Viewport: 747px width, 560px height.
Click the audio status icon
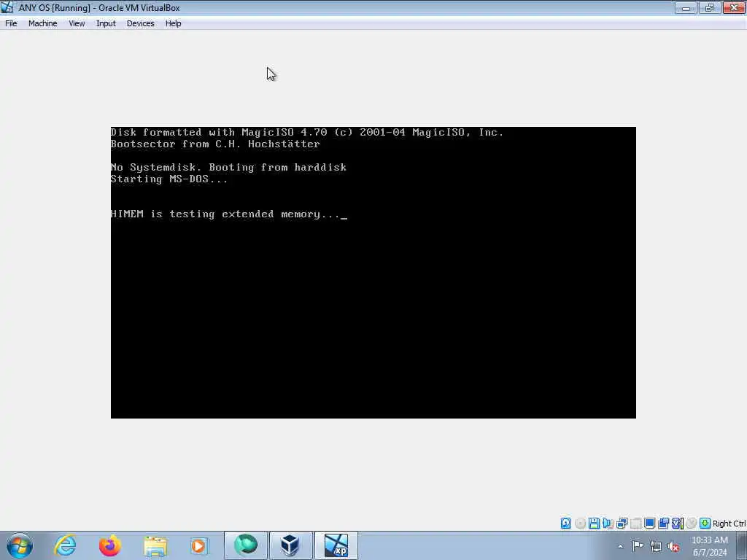608,524
